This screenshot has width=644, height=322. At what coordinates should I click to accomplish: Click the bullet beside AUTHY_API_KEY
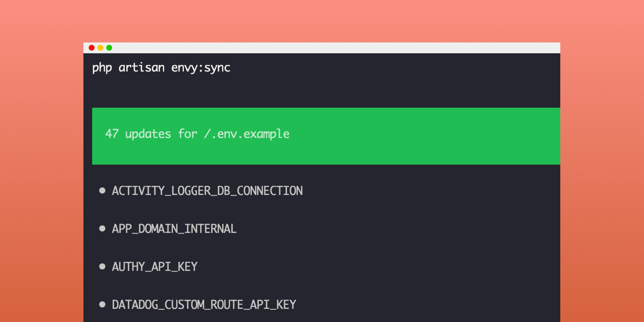click(x=102, y=267)
